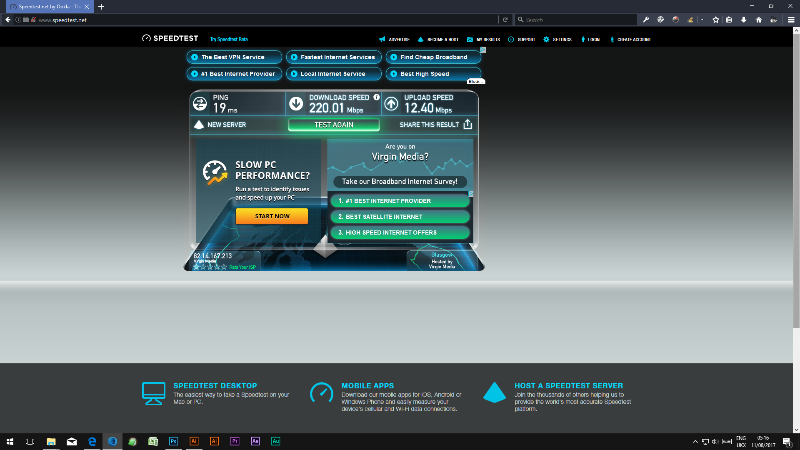Open a new browser tab with plus
800x450 pixels.
[x=101, y=7]
